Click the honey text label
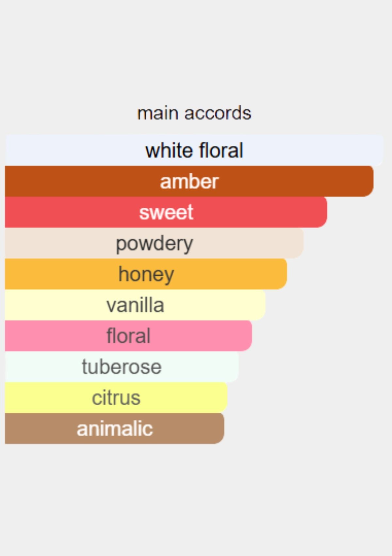The image size is (392, 556). pos(146,275)
